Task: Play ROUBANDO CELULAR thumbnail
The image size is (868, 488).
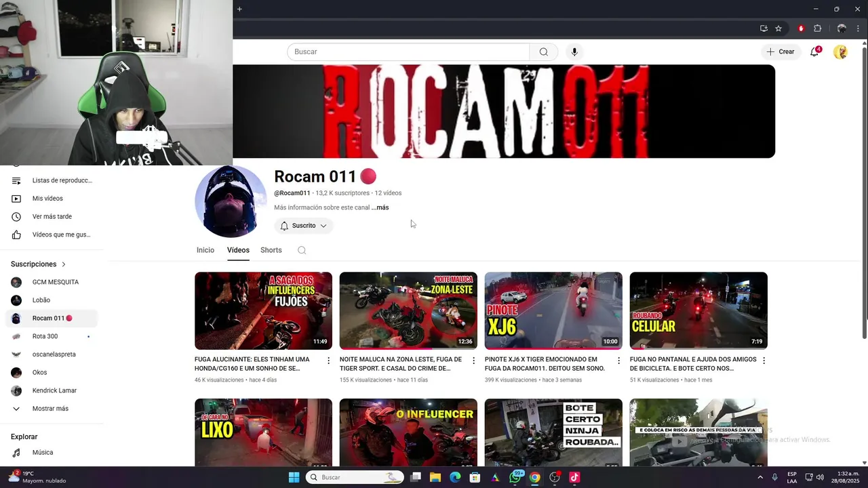Action: (698, 310)
